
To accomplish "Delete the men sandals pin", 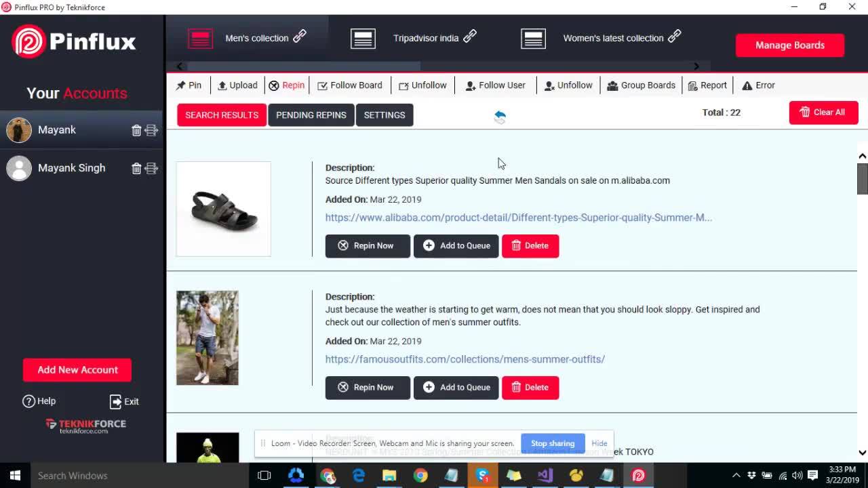I will (x=530, y=246).
